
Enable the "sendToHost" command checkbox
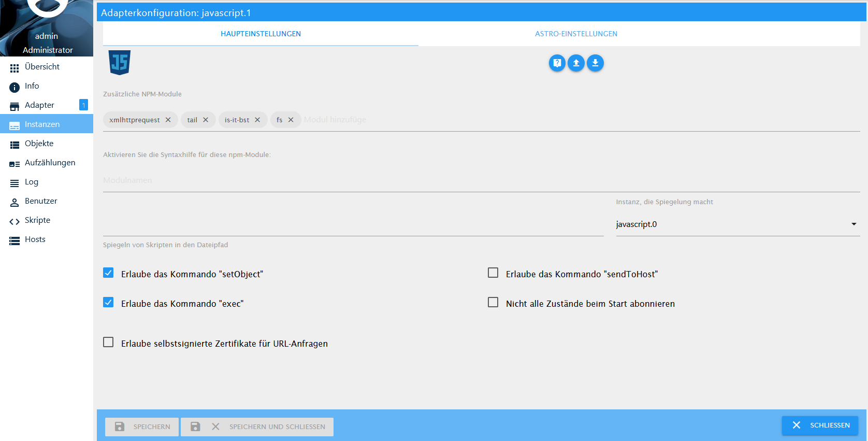pyautogui.click(x=493, y=273)
